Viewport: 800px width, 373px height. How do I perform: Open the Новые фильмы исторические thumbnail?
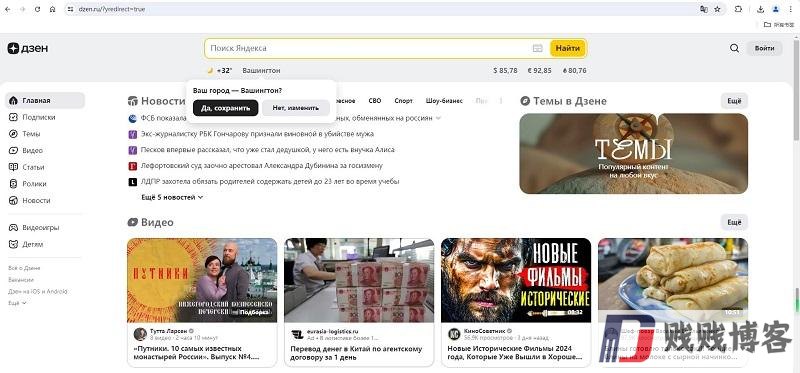pyautogui.click(x=516, y=280)
